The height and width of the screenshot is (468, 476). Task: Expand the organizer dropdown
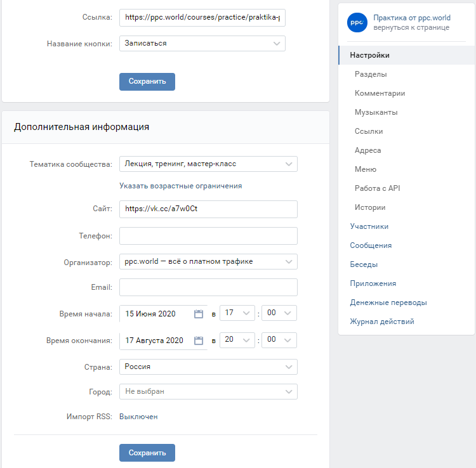point(208,261)
